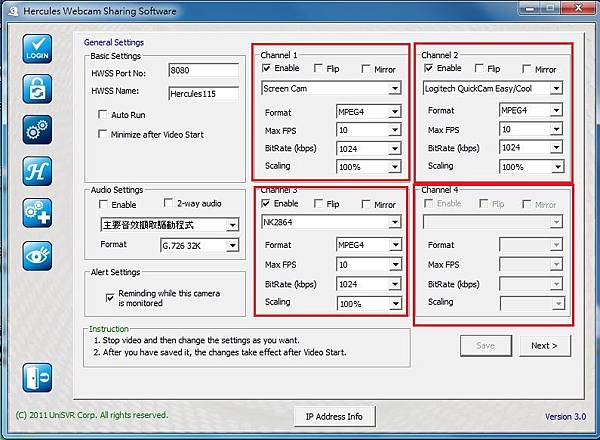Expand Channel 1 Max FPS dropdown
The height and width of the screenshot is (440, 600).
pos(368,130)
